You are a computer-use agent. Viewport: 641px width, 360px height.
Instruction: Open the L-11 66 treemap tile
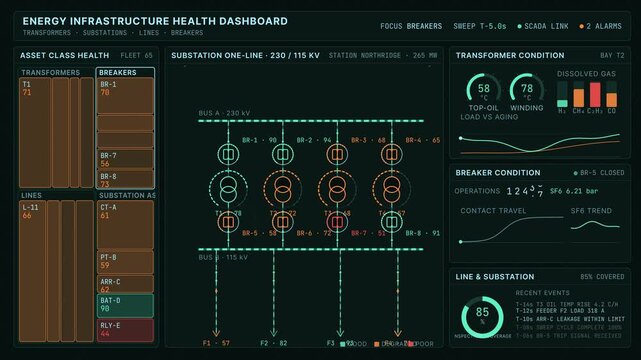[x=32, y=271]
